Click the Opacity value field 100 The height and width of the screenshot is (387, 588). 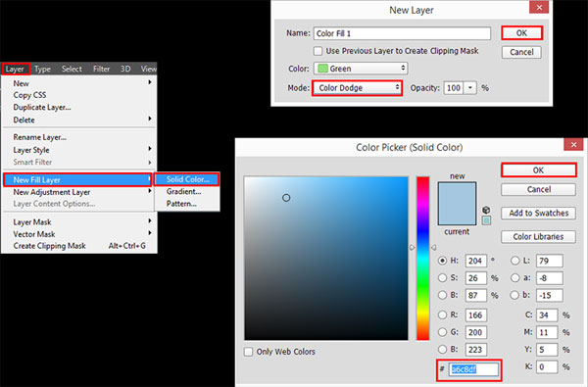click(x=454, y=88)
